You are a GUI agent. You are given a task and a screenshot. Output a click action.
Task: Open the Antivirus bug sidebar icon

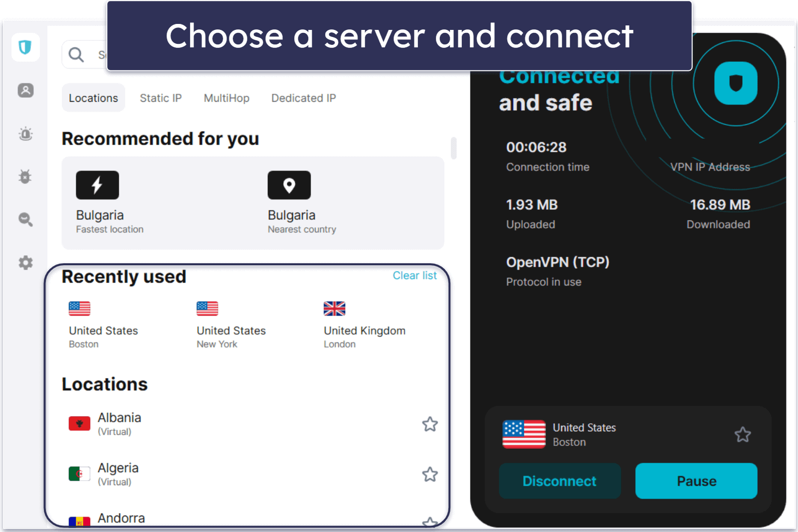coord(25,177)
